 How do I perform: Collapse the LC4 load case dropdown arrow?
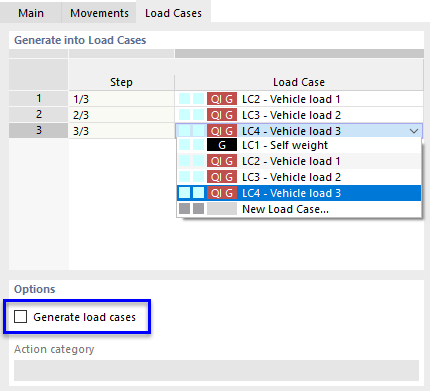tap(414, 131)
